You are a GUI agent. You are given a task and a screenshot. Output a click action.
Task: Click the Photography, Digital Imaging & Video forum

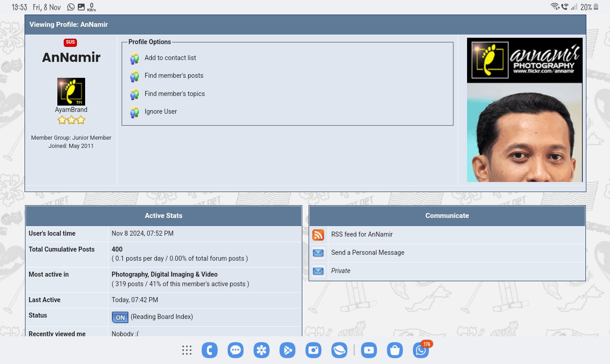point(164,274)
